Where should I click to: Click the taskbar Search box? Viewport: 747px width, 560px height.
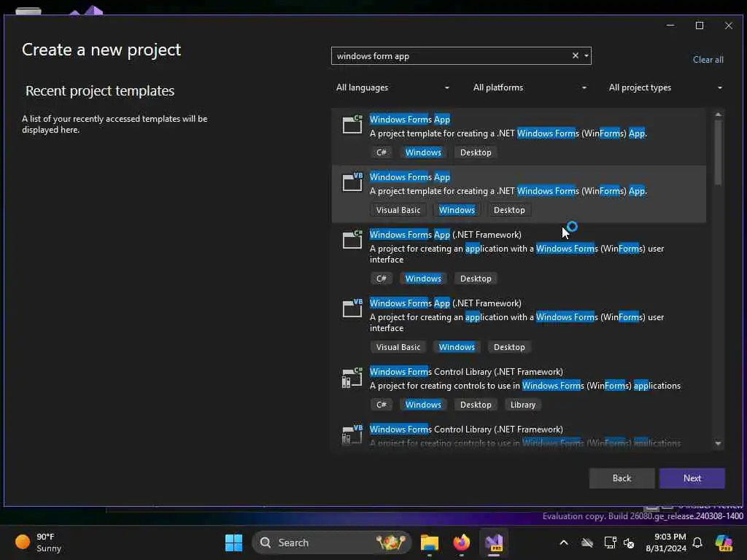click(332, 542)
